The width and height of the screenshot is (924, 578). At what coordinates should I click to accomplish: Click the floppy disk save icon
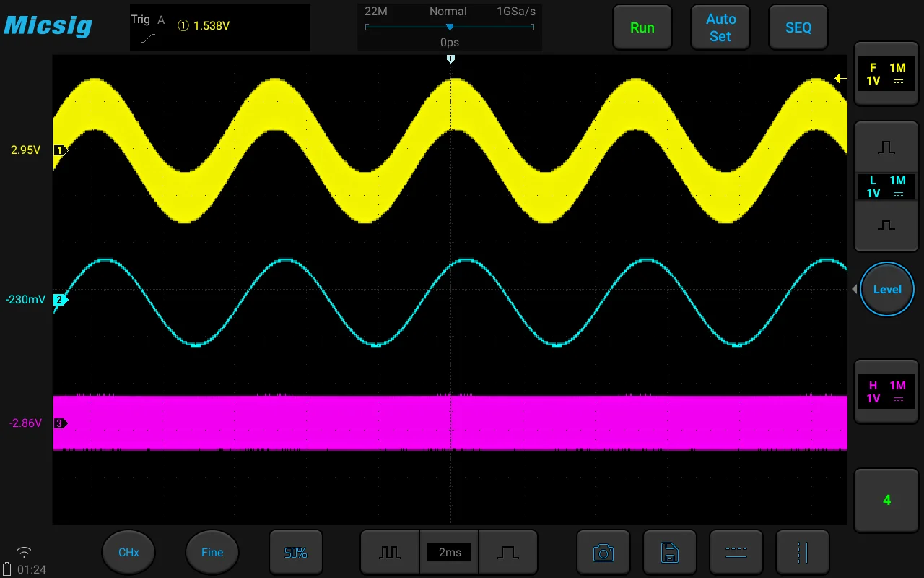(670, 553)
